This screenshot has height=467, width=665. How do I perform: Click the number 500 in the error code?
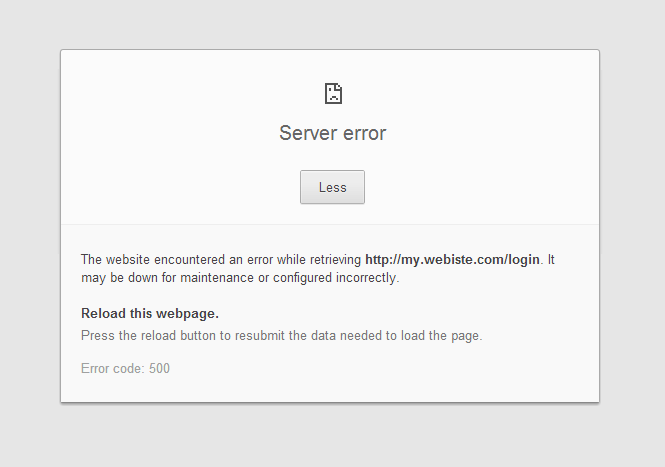pyautogui.click(x=159, y=369)
